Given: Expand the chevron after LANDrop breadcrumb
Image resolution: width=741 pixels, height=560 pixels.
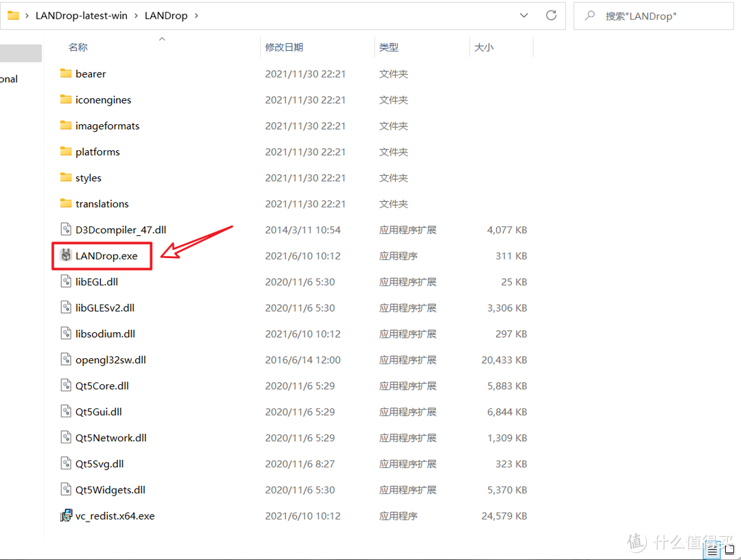Looking at the screenshot, I should click(196, 16).
